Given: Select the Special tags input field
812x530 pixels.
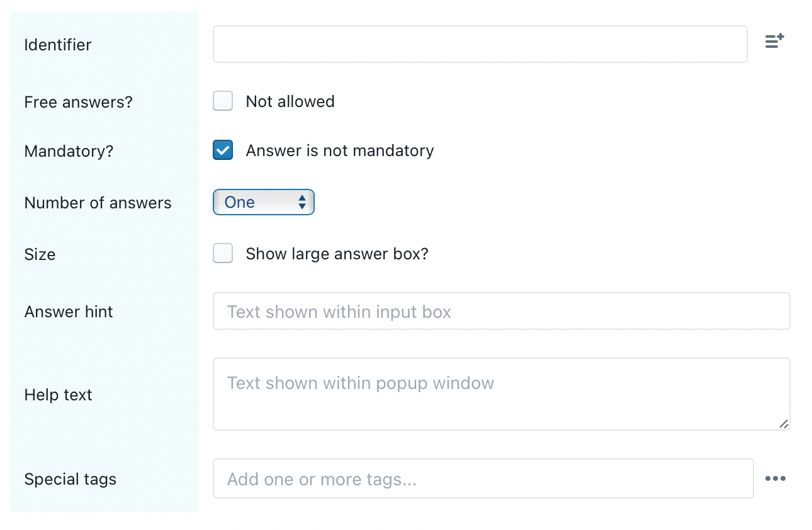Looking at the screenshot, I should [x=483, y=478].
